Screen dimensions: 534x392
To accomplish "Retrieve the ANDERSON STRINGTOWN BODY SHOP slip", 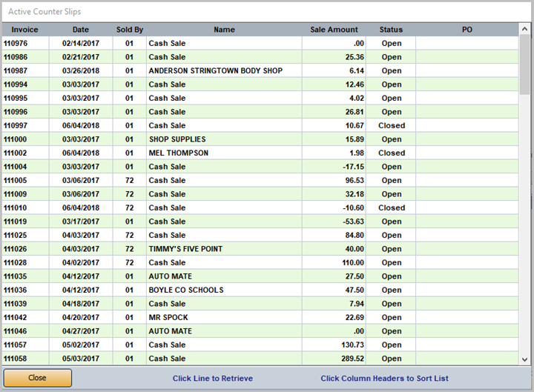I will click(x=215, y=70).
